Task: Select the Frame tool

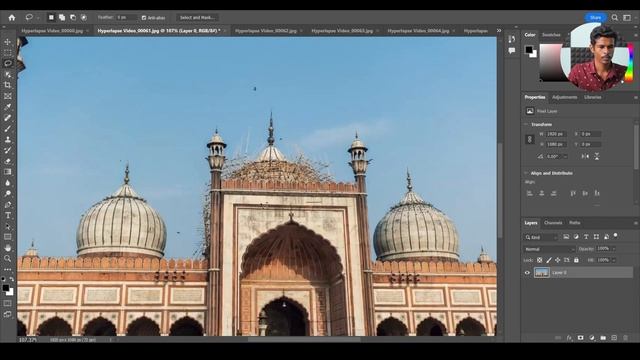Action: click(x=8, y=96)
